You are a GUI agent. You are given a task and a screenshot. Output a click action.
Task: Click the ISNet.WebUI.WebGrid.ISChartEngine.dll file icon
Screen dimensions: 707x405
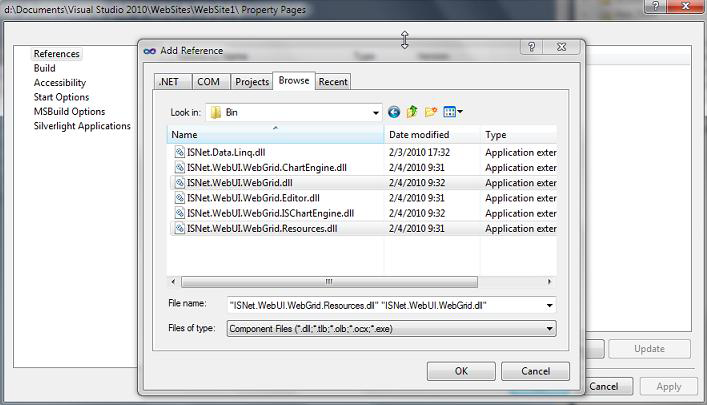[179, 213]
